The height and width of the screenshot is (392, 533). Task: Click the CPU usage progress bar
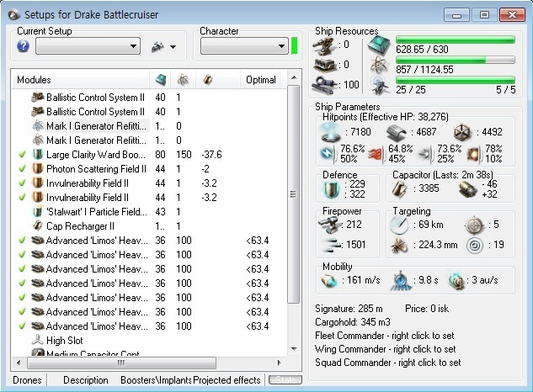[x=456, y=40]
